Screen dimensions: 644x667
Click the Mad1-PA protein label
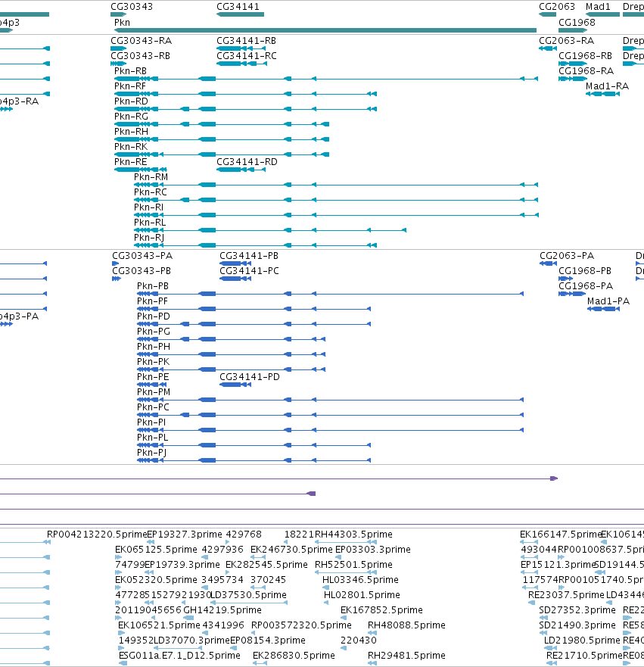(608, 301)
